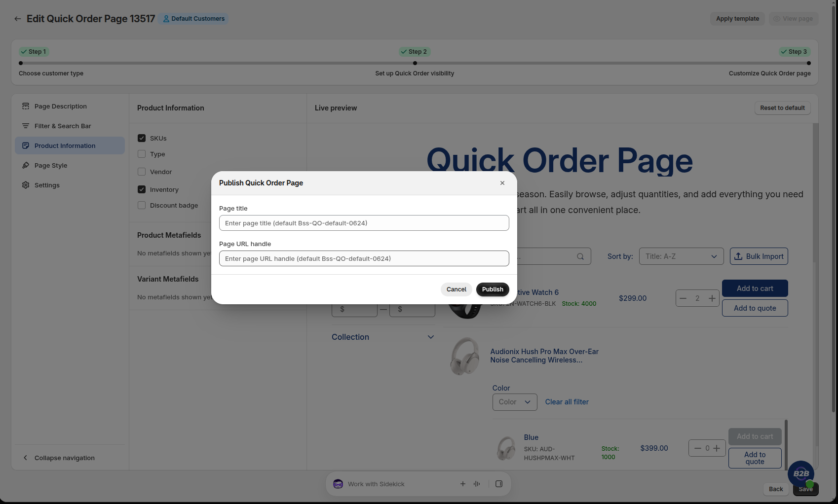Uncheck the Inventory checkbox
Image resolution: width=838 pixels, height=504 pixels.
(142, 189)
